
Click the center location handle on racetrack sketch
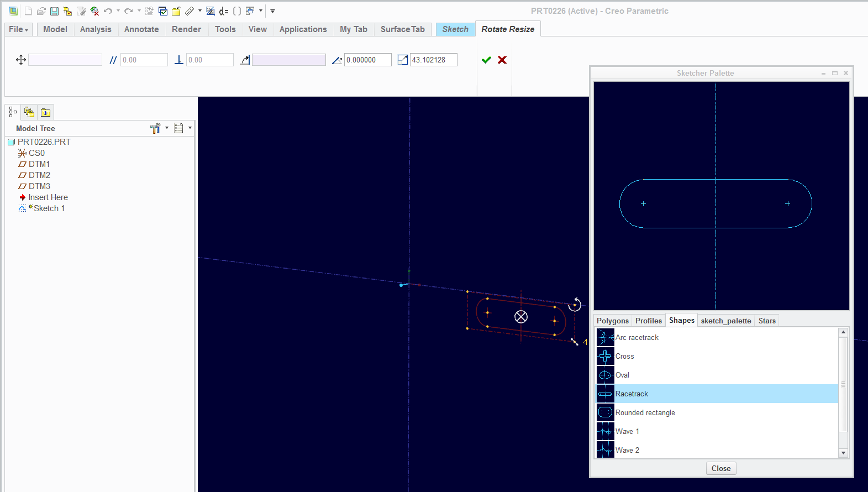pyautogui.click(x=521, y=317)
